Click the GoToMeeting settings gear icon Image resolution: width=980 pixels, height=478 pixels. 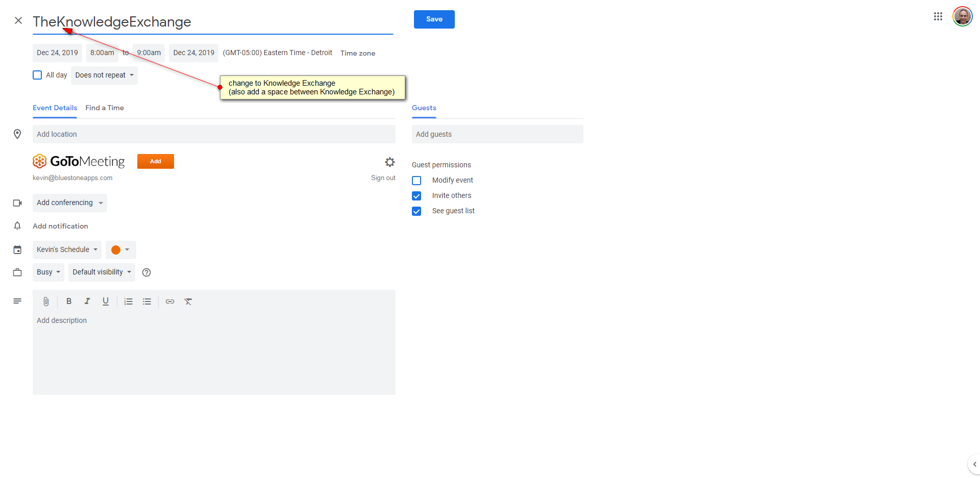tap(390, 162)
